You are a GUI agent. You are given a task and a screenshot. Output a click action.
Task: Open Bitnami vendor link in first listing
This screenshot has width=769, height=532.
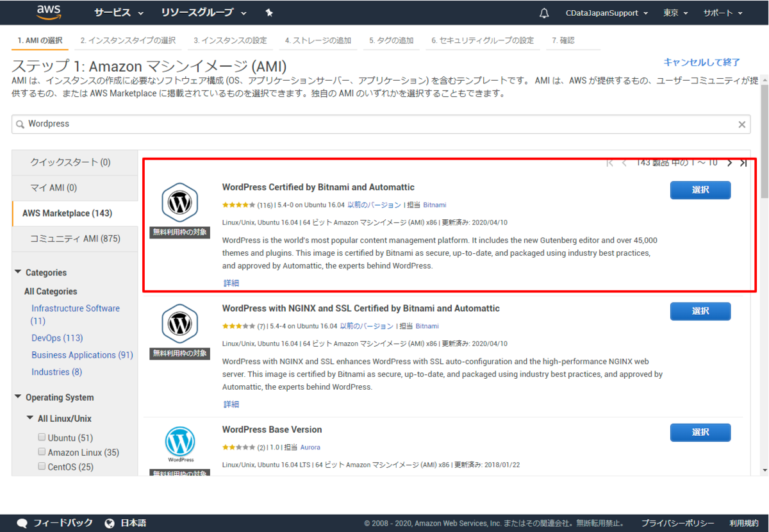pos(434,205)
